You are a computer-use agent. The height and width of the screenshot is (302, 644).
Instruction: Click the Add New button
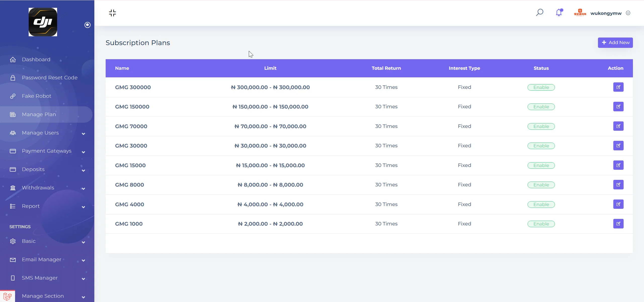click(x=615, y=43)
